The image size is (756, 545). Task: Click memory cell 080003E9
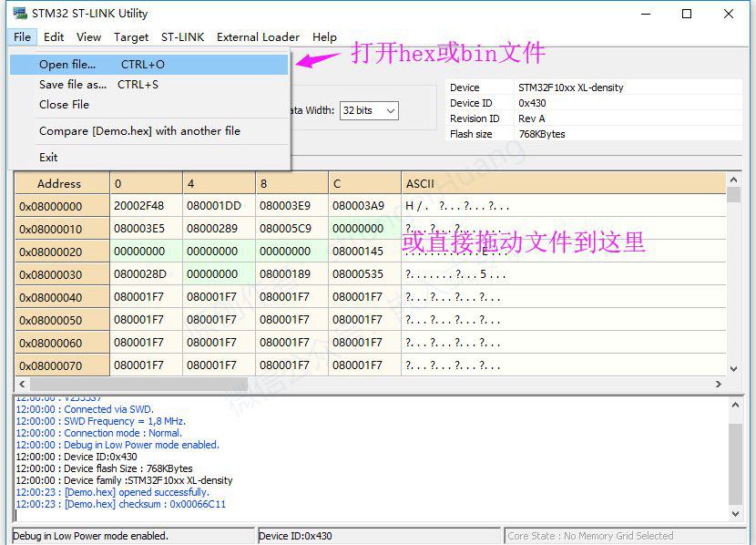[x=291, y=206]
